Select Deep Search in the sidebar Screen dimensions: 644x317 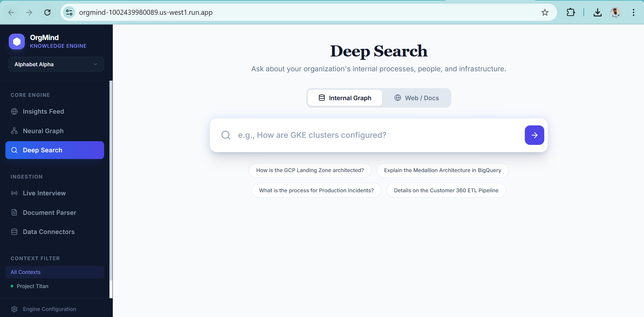point(55,150)
